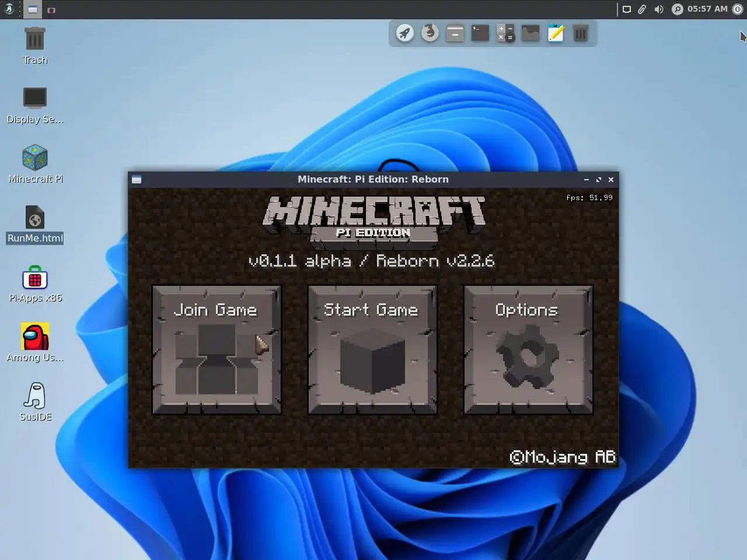Viewport: 747px width, 560px height.
Task: Open the search magnifier in top panel
Action: pyautogui.click(x=677, y=9)
